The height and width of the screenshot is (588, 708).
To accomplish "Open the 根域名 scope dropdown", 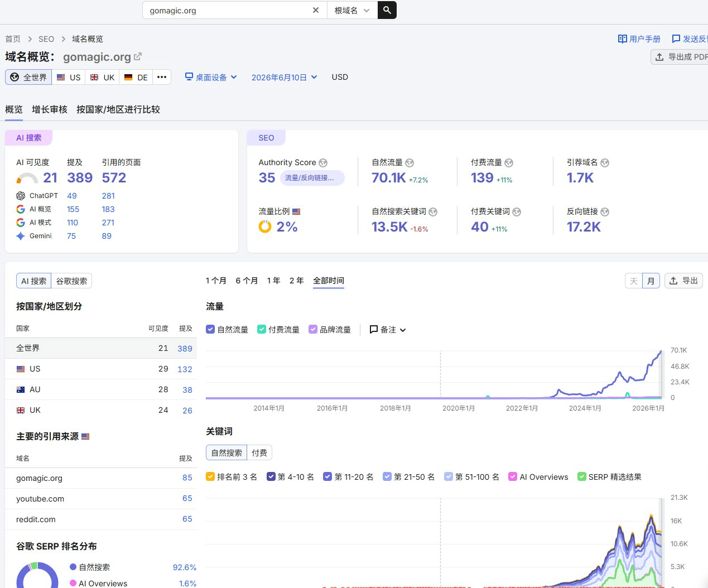I will click(352, 10).
